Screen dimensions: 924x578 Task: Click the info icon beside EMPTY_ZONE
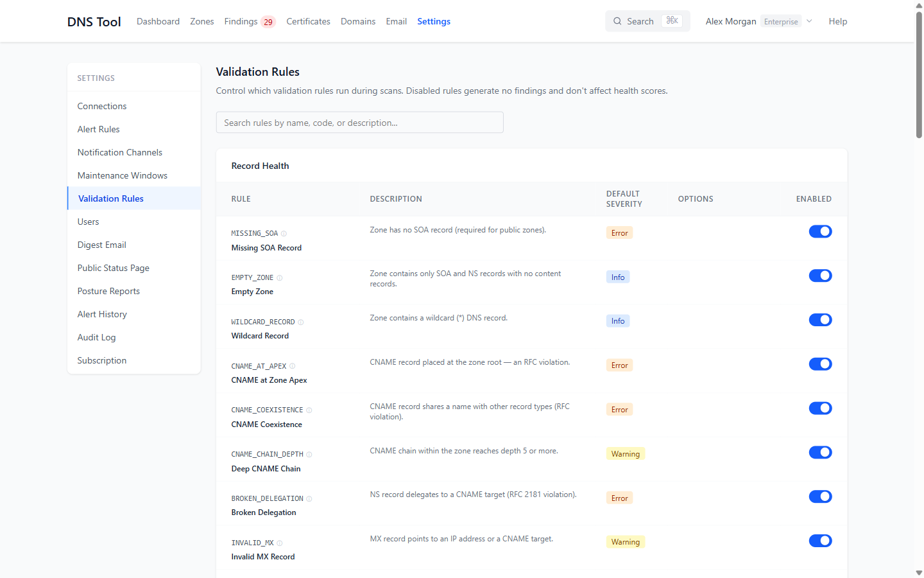[x=279, y=278]
